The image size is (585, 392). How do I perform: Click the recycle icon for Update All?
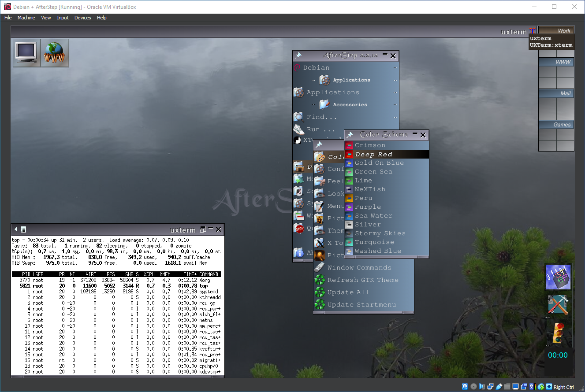[x=320, y=292]
